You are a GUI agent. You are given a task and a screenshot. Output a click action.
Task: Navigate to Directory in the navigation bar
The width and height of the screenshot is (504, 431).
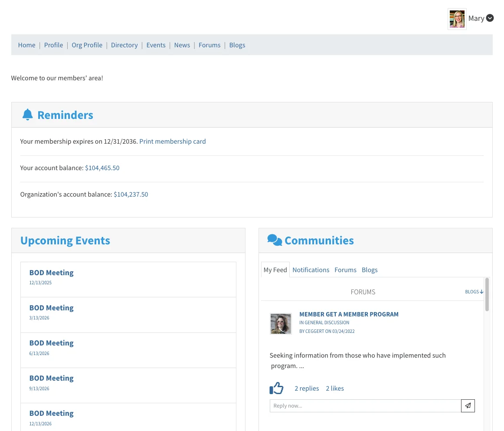[x=124, y=45]
